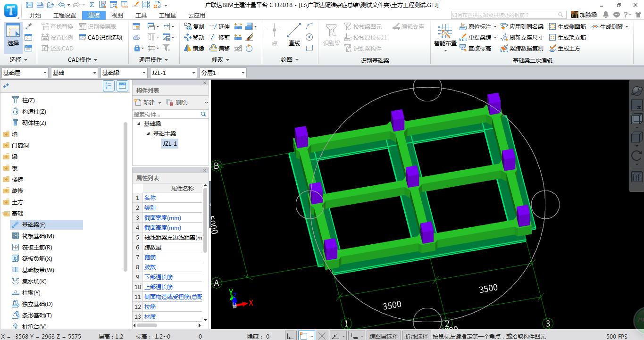The width and height of the screenshot is (644, 340).
Task: Expand the 墙 folder in navigation tree
Action: 6,134
